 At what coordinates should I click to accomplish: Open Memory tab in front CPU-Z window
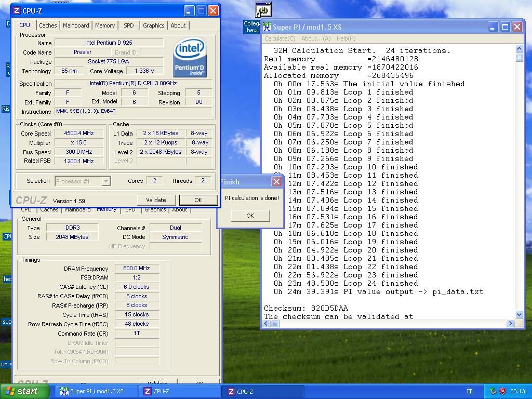point(105,25)
